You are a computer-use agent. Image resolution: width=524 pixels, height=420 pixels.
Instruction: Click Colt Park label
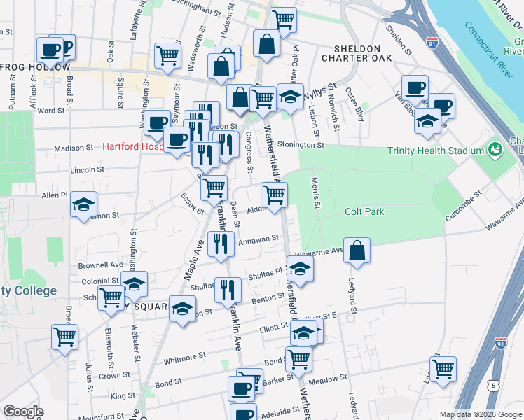point(364,211)
